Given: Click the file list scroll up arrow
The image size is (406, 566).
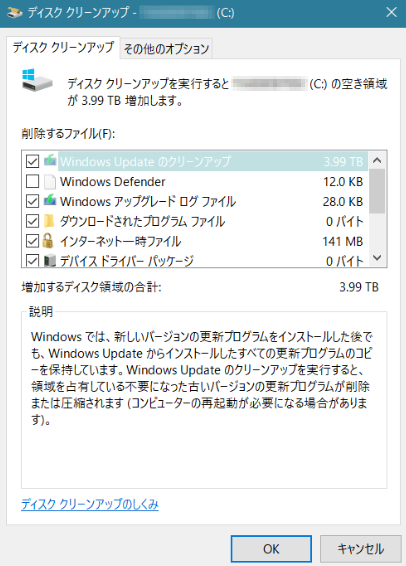Looking at the screenshot, I should (x=377, y=160).
